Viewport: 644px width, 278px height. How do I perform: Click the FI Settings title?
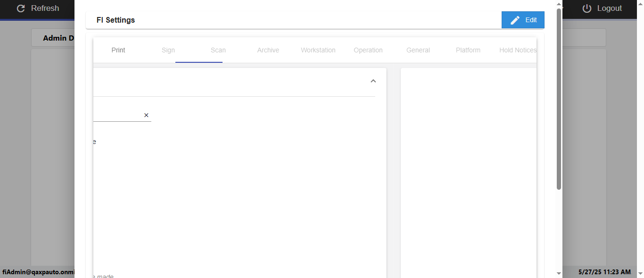point(116,20)
